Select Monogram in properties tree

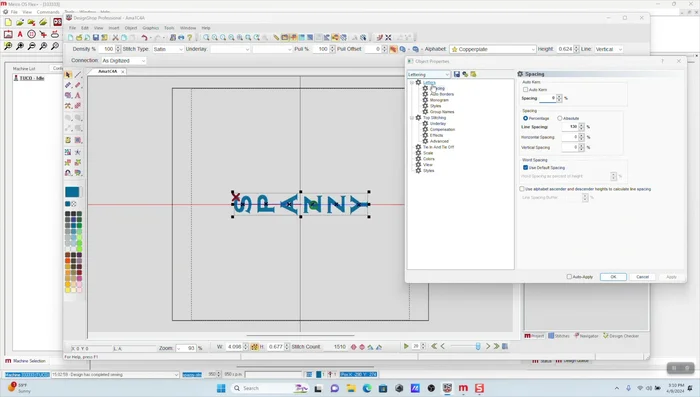pyautogui.click(x=439, y=100)
